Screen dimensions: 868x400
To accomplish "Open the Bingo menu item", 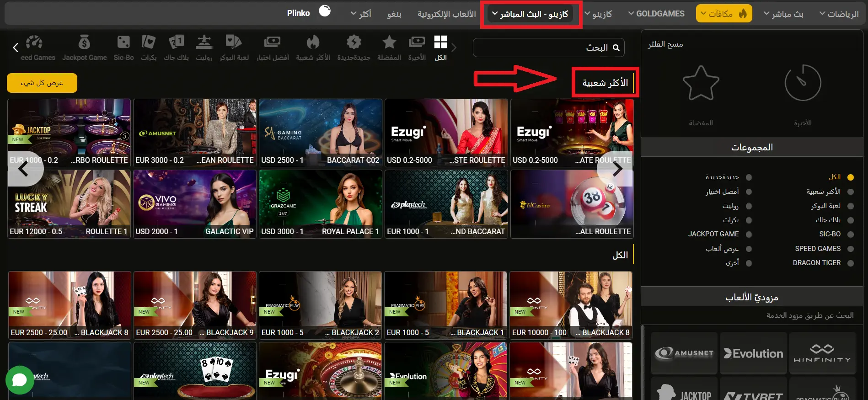I will click(x=394, y=14).
